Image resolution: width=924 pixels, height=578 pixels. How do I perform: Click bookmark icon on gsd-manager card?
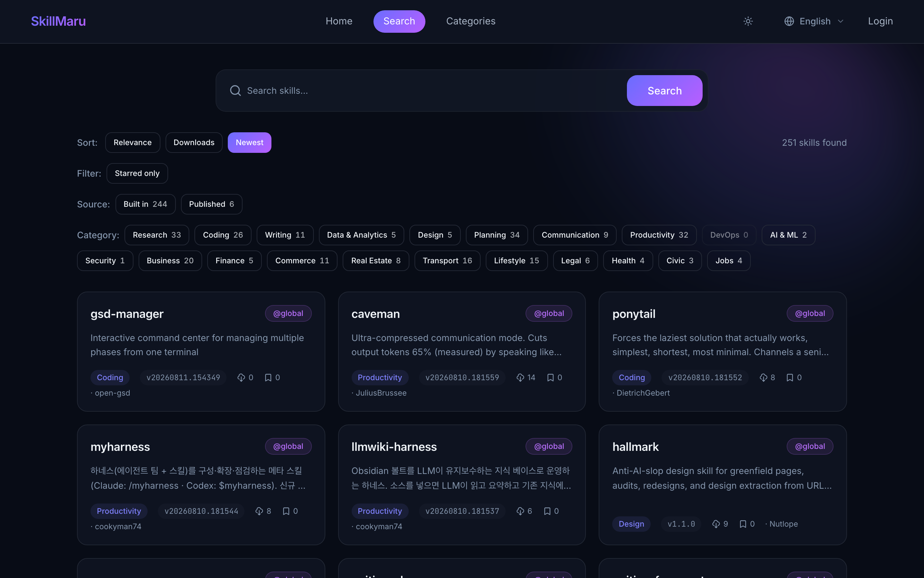tap(268, 378)
